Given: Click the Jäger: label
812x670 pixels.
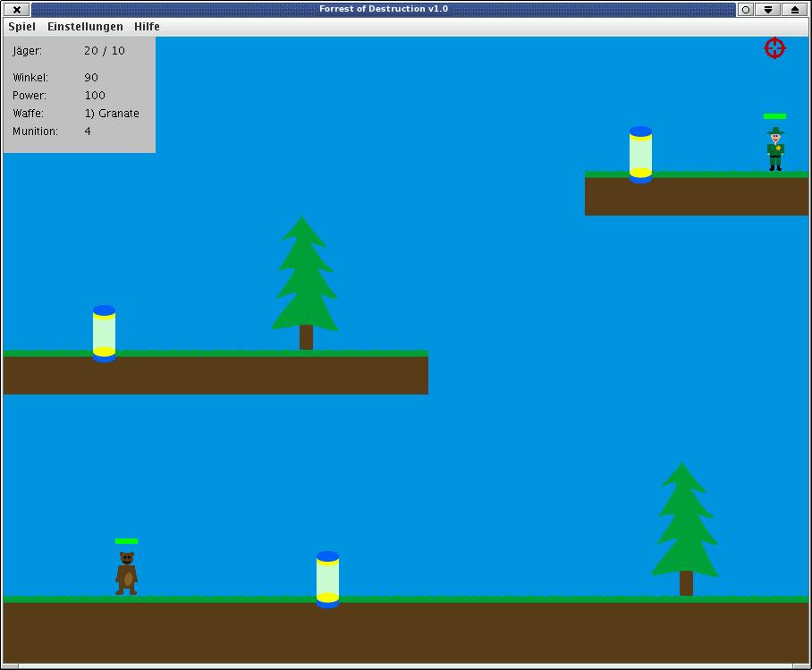Looking at the screenshot, I should [28, 51].
